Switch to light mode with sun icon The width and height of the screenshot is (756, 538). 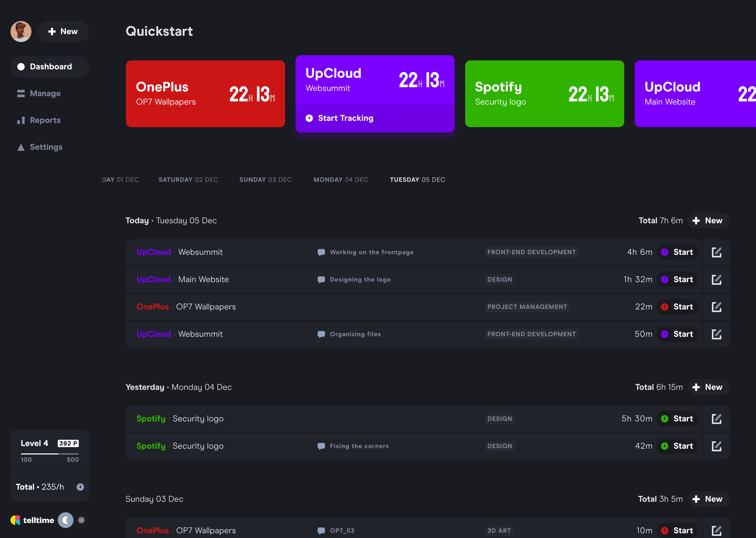click(x=81, y=520)
